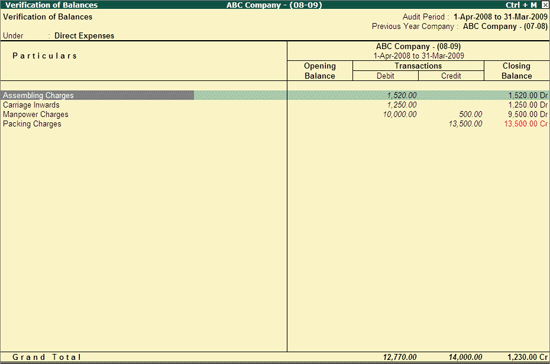Click the Closing Balance column header
This screenshot has height=364, width=550.
pyautogui.click(x=517, y=71)
